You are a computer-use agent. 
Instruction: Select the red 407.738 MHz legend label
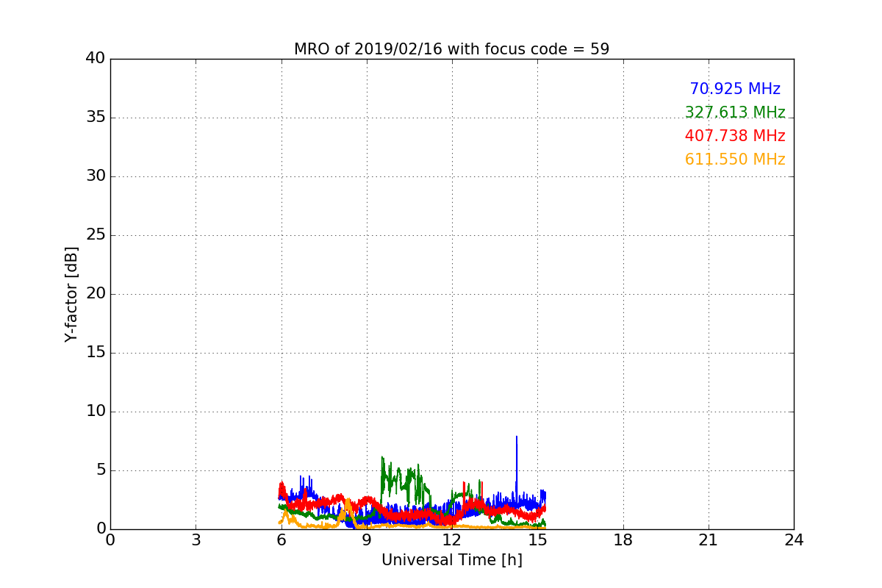pyautogui.click(x=735, y=136)
